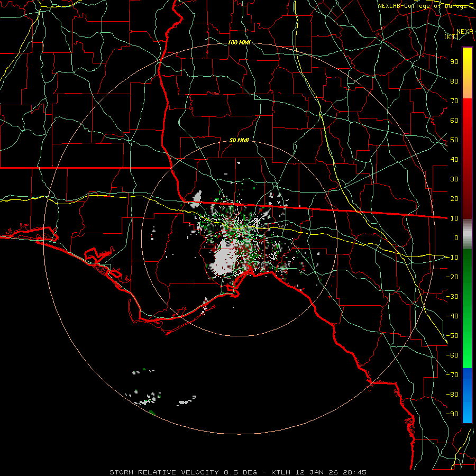Image resolution: width=476 pixels, height=476 pixels.
Task: Click the 70 value on velocity scale
Action: pyautogui.click(x=454, y=101)
